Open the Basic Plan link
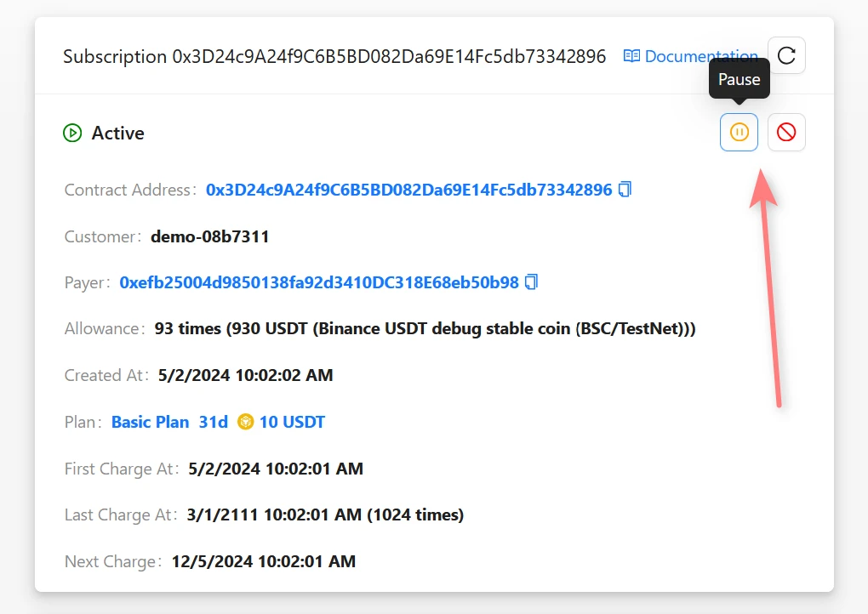This screenshot has width=868, height=614. (x=151, y=422)
